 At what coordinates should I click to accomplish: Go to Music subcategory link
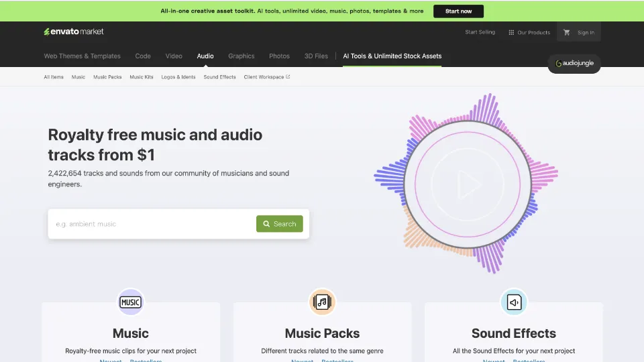(78, 76)
